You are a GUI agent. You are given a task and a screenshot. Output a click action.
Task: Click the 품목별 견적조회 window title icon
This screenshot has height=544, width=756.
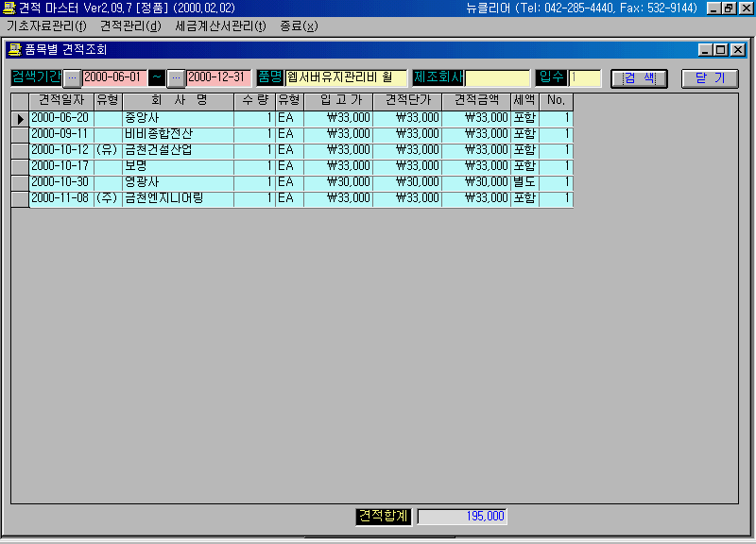coord(15,50)
